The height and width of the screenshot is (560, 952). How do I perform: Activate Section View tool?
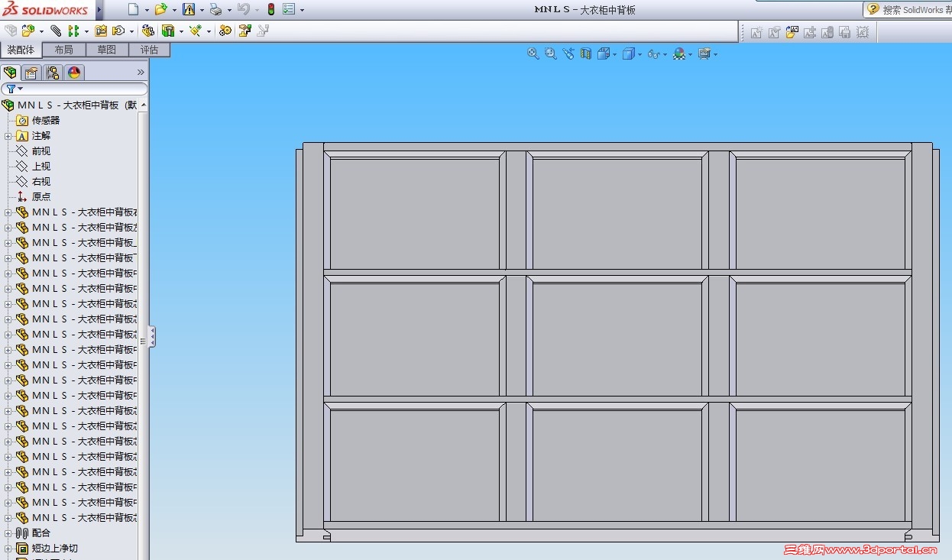click(586, 53)
